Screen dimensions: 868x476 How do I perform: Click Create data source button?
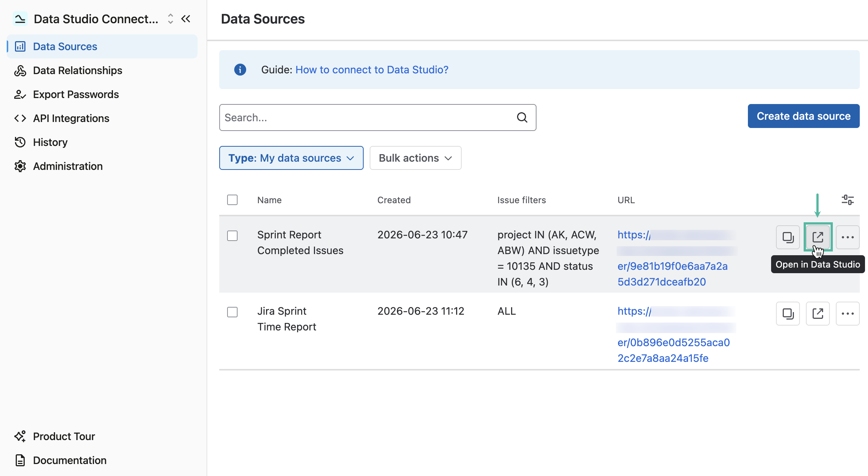(x=804, y=116)
